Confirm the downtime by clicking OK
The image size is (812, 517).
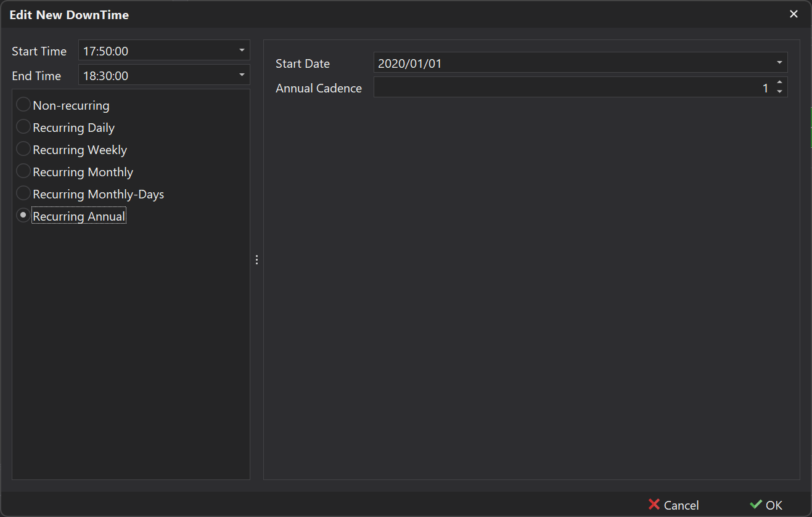coord(772,505)
